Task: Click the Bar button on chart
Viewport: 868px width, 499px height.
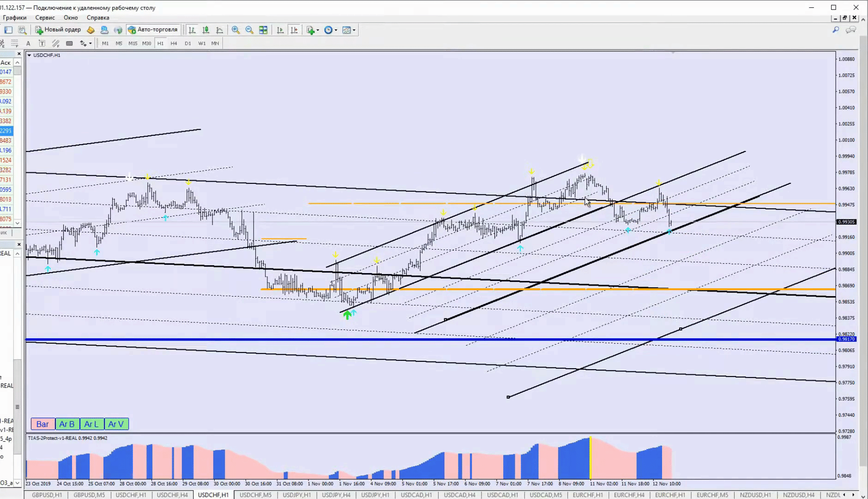Action: click(42, 424)
